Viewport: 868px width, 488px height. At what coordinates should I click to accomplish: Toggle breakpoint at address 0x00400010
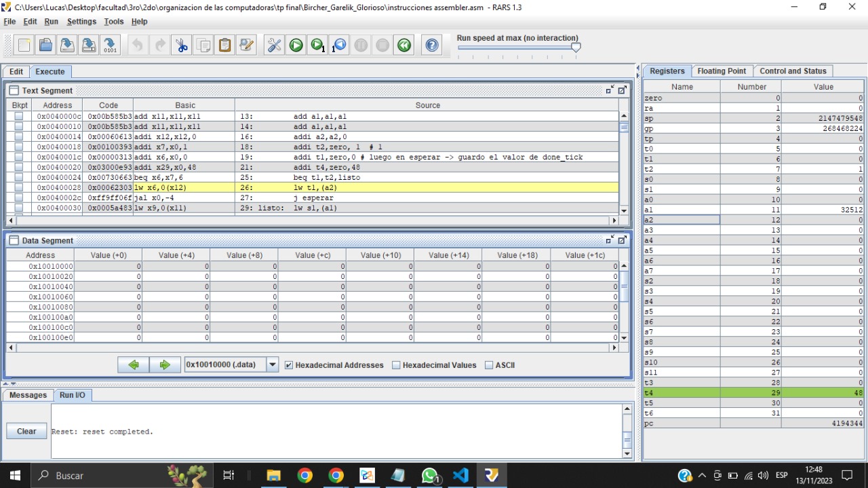[19, 126]
